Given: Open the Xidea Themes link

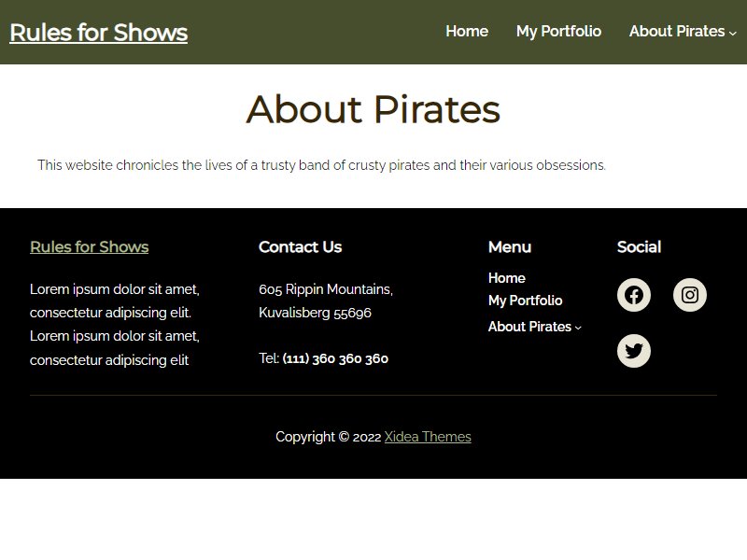Looking at the screenshot, I should coord(428,437).
